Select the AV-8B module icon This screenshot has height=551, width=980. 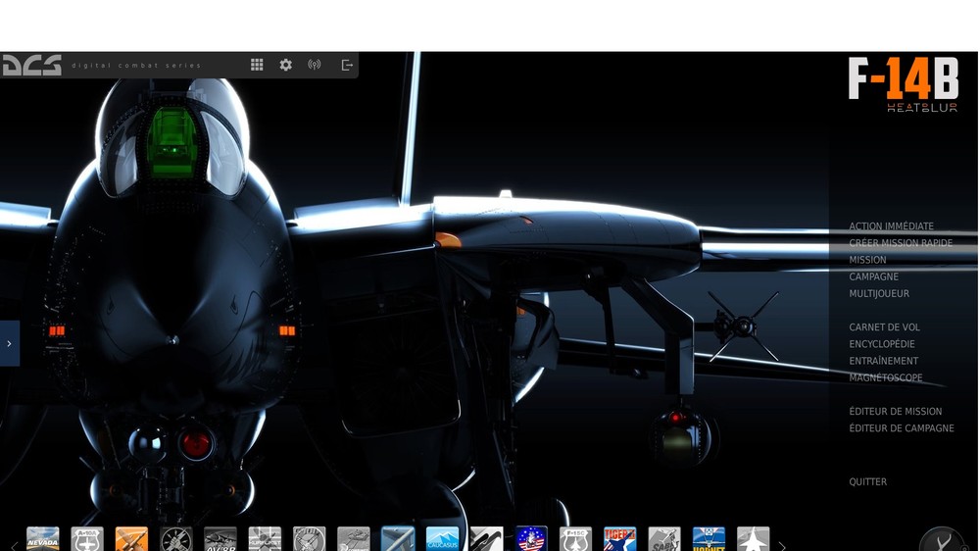[x=220, y=538]
